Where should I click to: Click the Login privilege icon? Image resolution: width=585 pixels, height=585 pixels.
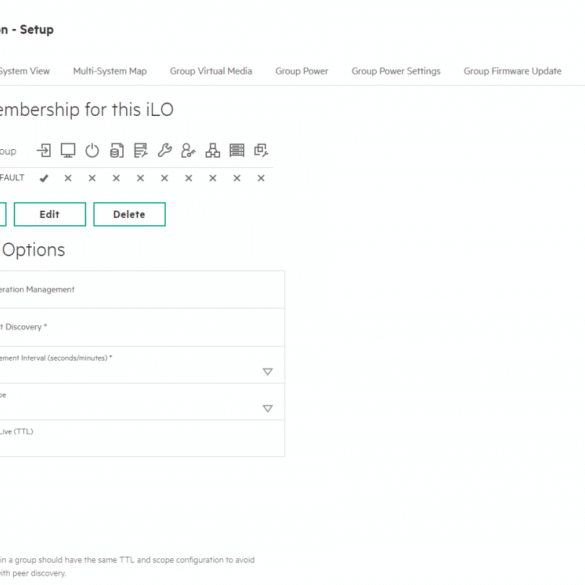44,151
